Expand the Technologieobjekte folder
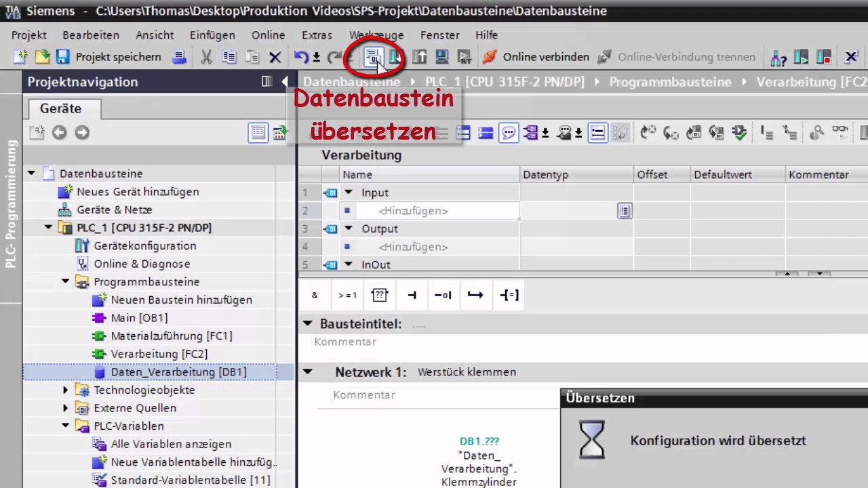The height and width of the screenshot is (488, 868). 66,390
